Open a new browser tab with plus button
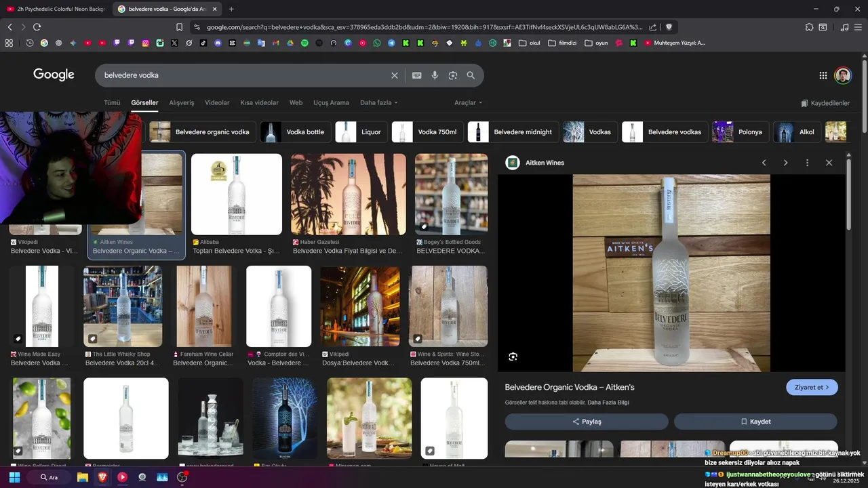The image size is (868, 488). point(231,9)
